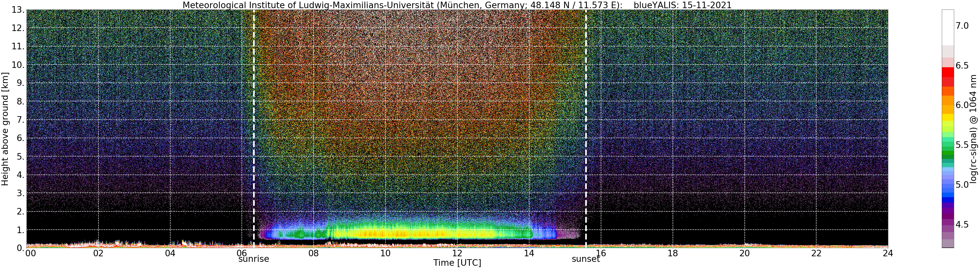Click the time axis tick label '02'
Viewport: 980px width, 269px height.
98,253
